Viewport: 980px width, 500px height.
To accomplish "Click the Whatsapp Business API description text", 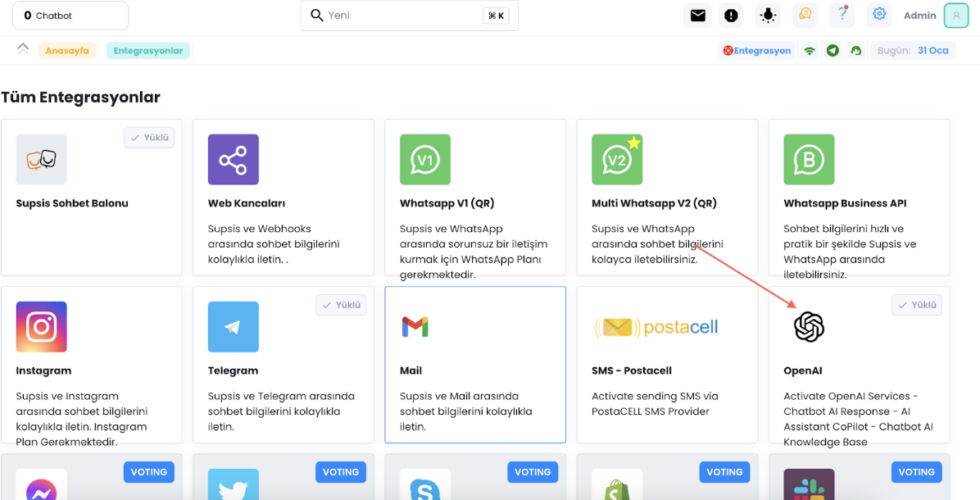I will pyautogui.click(x=850, y=252).
